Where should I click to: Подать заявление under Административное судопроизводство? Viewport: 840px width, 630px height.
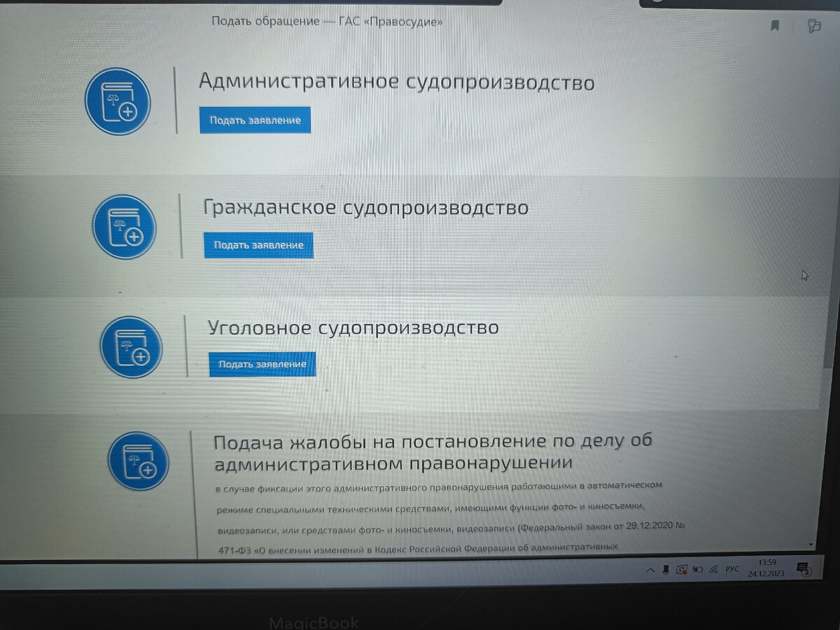point(255,120)
